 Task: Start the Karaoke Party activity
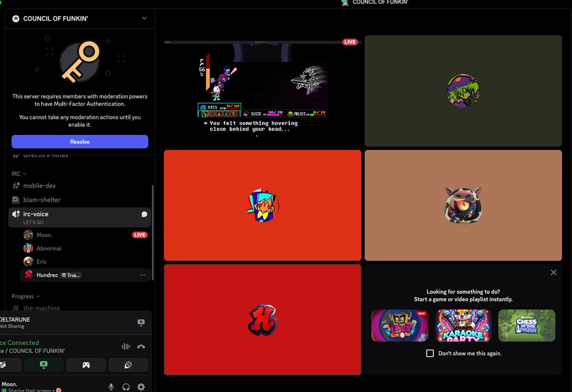(463, 325)
